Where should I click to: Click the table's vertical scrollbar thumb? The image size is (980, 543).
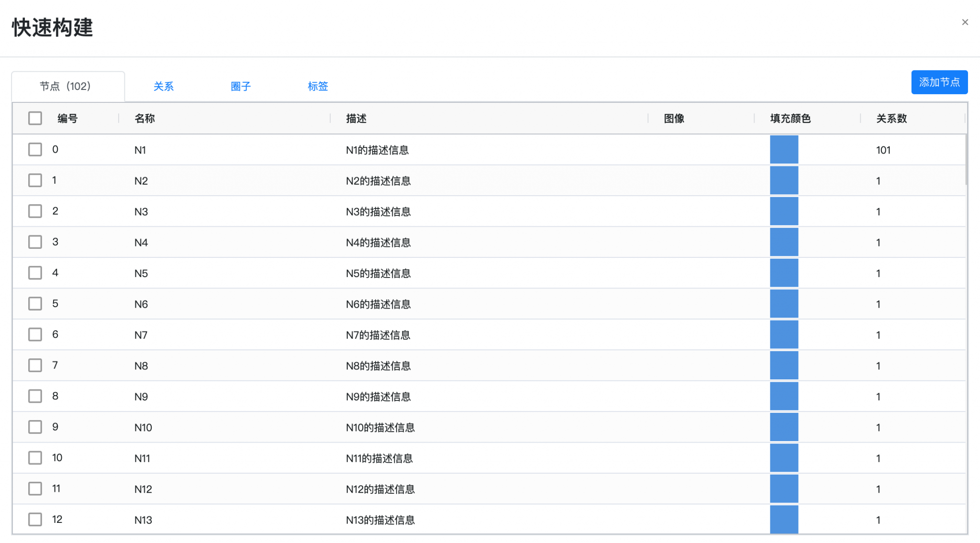click(966, 160)
